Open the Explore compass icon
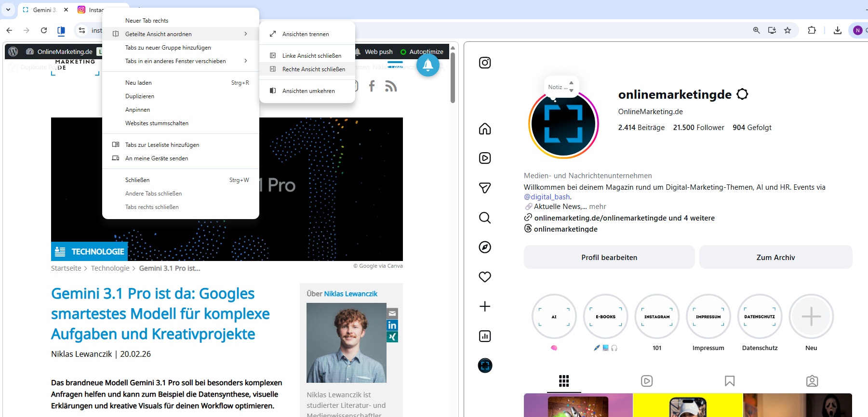Screen dimensions: 868x417 [485, 247]
